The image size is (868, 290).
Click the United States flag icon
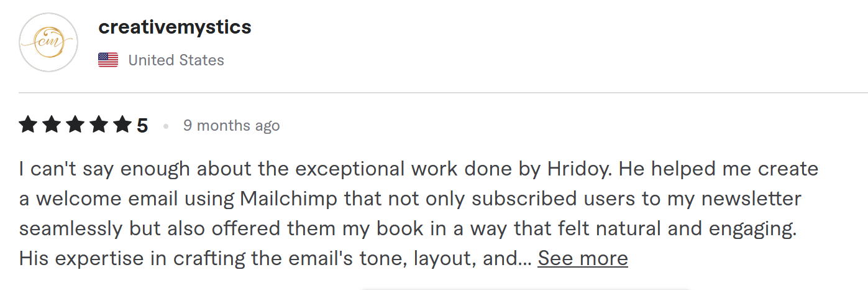108,60
